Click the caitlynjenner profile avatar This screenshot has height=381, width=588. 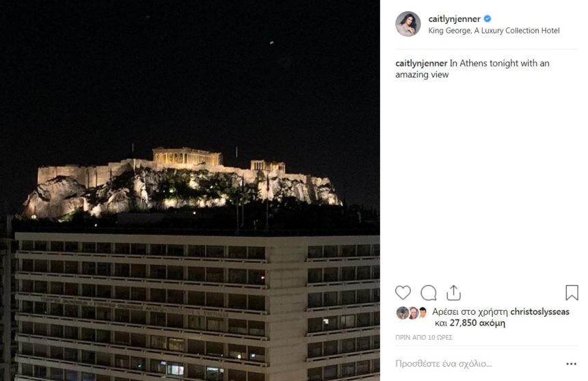[408, 24]
